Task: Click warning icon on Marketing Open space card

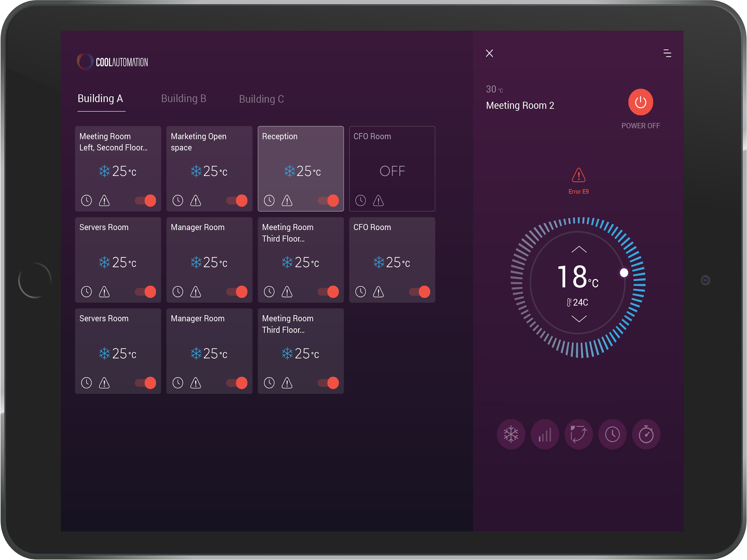Action: click(196, 201)
